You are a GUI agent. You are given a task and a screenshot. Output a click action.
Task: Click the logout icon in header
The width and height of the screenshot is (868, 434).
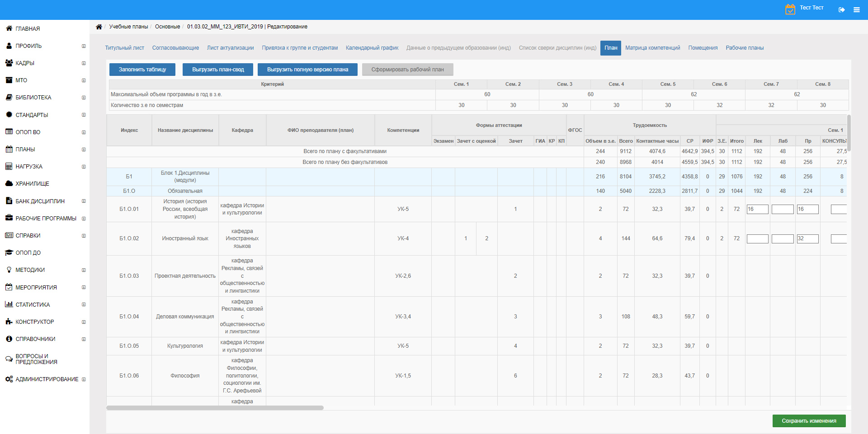pyautogui.click(x=842, y=9)
